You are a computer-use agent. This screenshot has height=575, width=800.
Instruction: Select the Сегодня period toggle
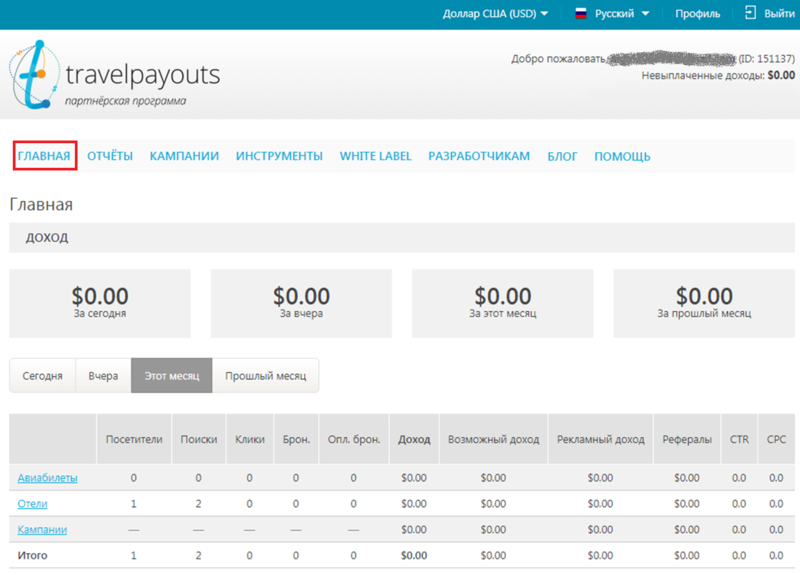[43, 376]
